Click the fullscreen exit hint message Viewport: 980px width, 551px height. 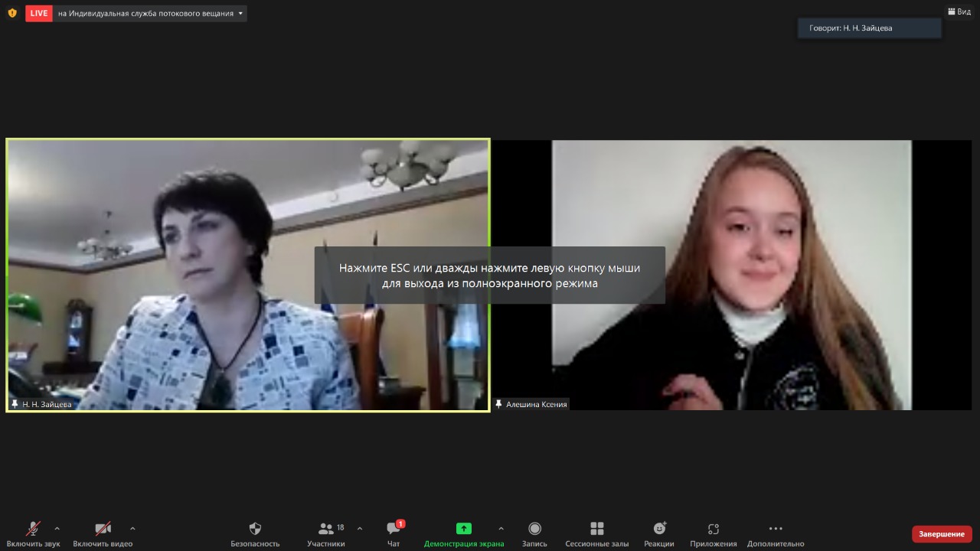coord(490,275)
